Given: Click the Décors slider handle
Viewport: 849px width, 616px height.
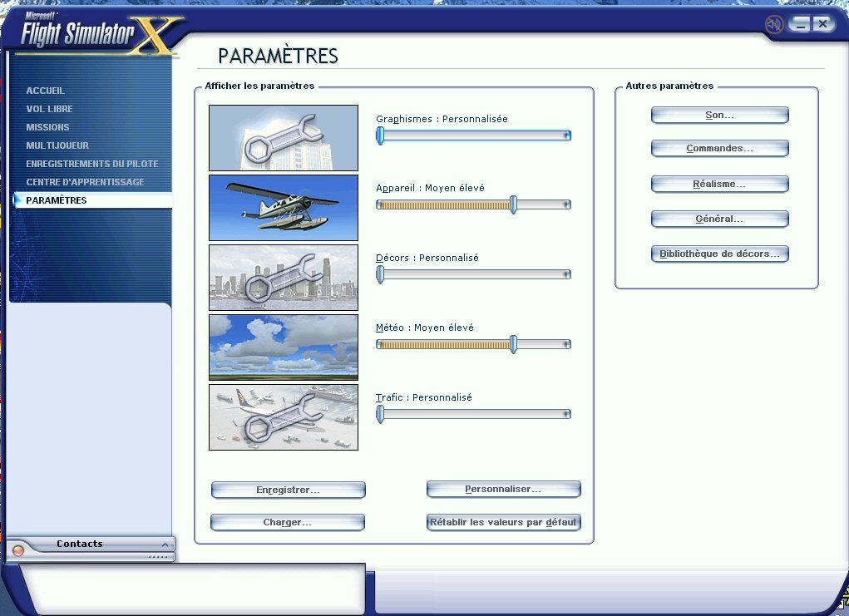Looking at the screenshot, I should (380, 274).
